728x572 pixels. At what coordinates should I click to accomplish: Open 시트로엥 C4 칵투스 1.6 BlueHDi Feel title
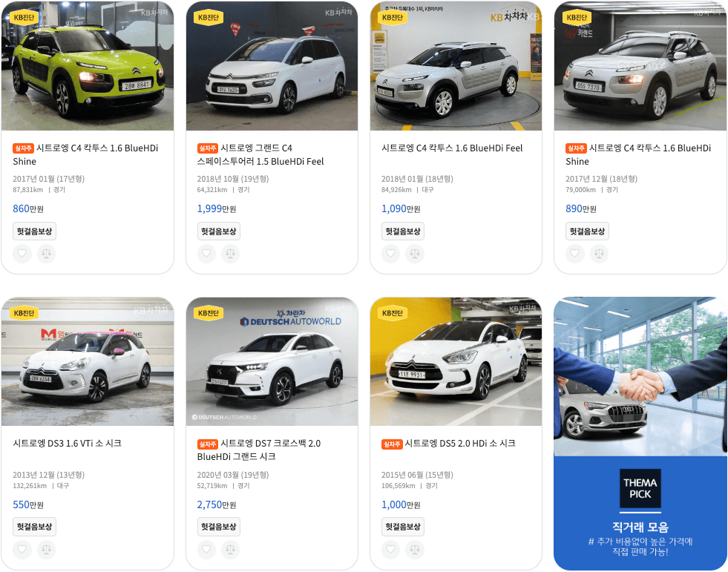point(452,148)
